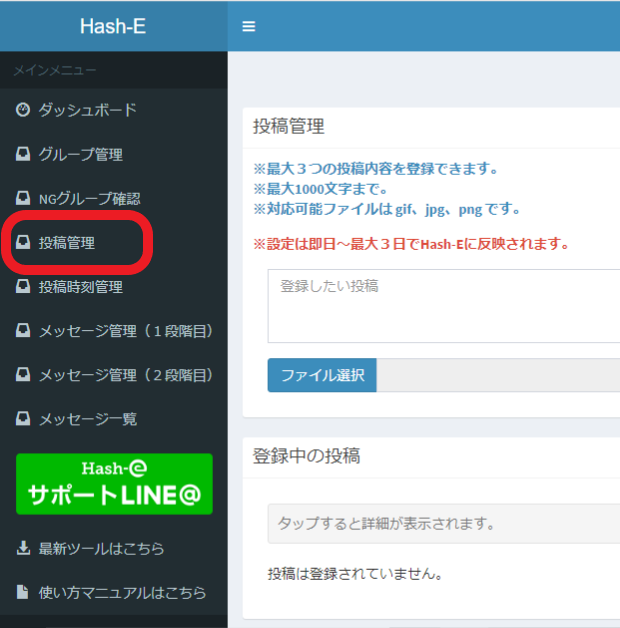
Task: Open メッセージ一覧 menu item
Action: pos(88,419)
